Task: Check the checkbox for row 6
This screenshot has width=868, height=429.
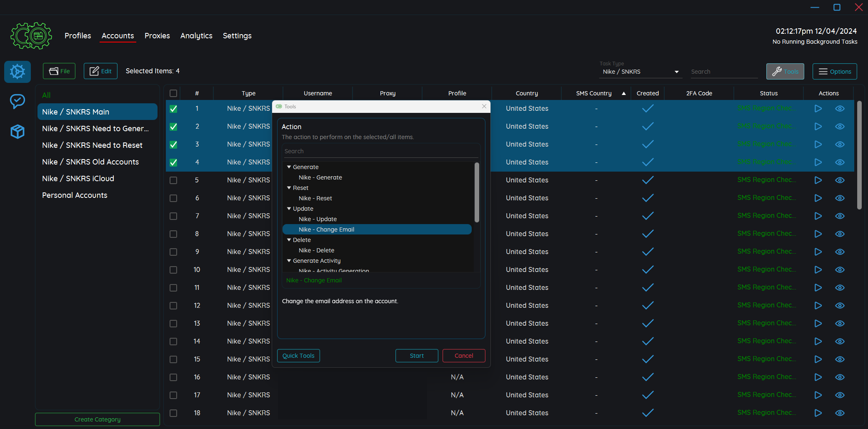Action: (x=173, y=198)
